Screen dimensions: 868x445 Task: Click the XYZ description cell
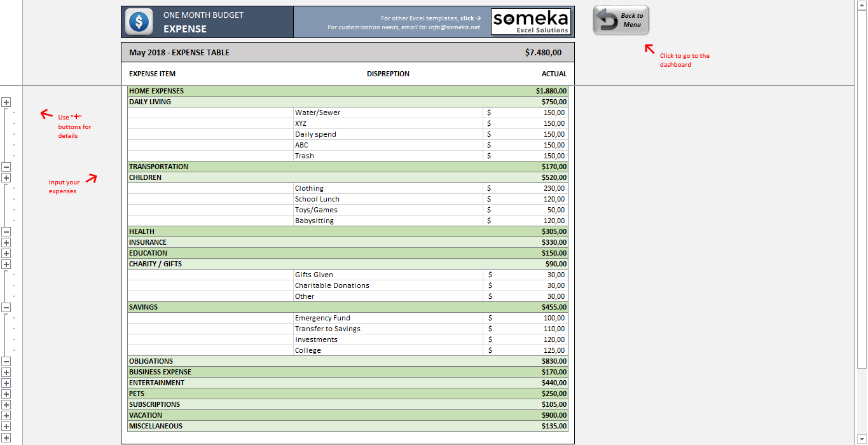(x=388, y=123)
